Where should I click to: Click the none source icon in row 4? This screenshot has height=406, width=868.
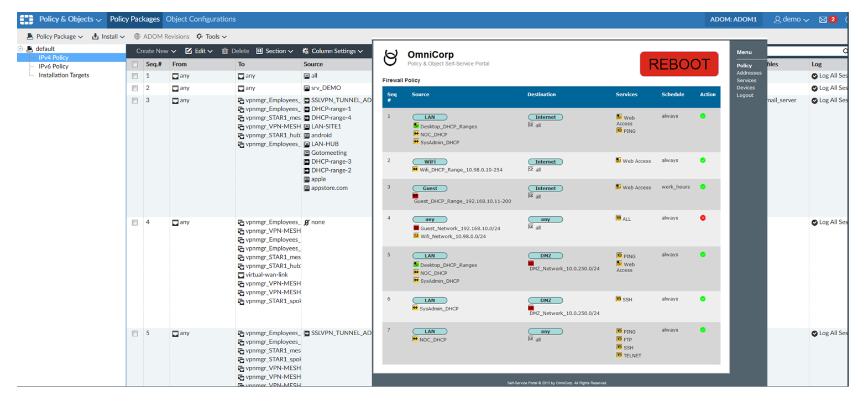click(x=306, y=222)
